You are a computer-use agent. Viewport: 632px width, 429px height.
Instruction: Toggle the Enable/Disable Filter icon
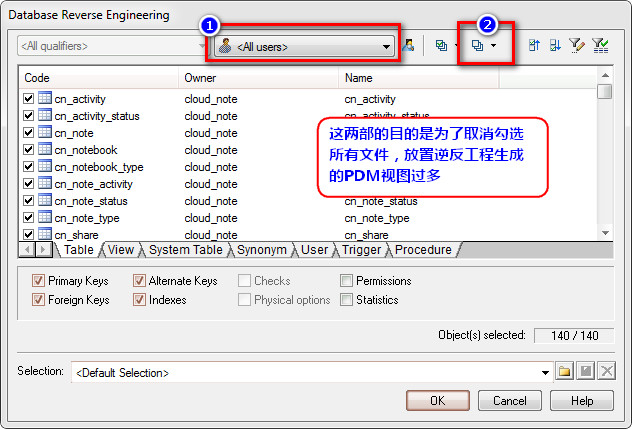click(600, 45)
